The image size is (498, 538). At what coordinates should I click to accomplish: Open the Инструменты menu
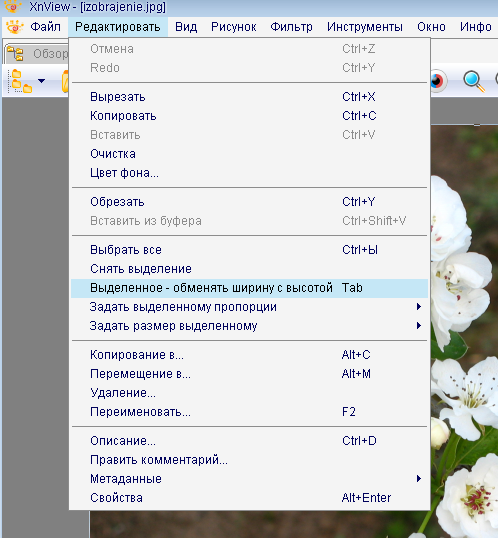pos(364,27)
